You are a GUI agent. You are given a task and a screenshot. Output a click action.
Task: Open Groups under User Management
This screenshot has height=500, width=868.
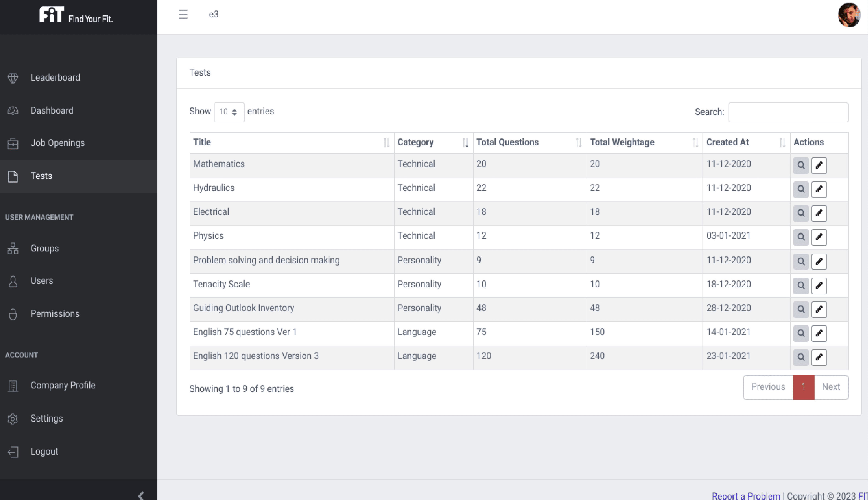(79, 248)
